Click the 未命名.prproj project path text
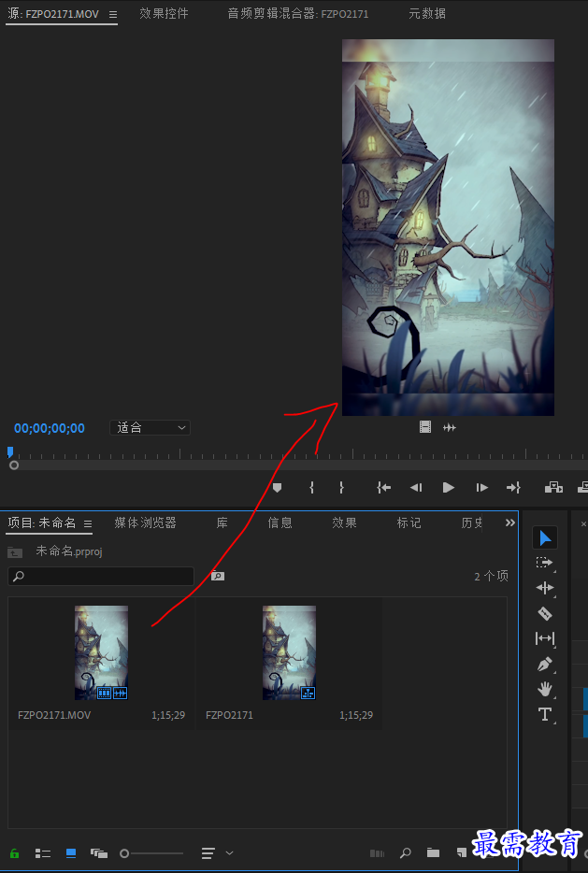Viewport: 588px width, 873px height. click(x=69, y=551)
